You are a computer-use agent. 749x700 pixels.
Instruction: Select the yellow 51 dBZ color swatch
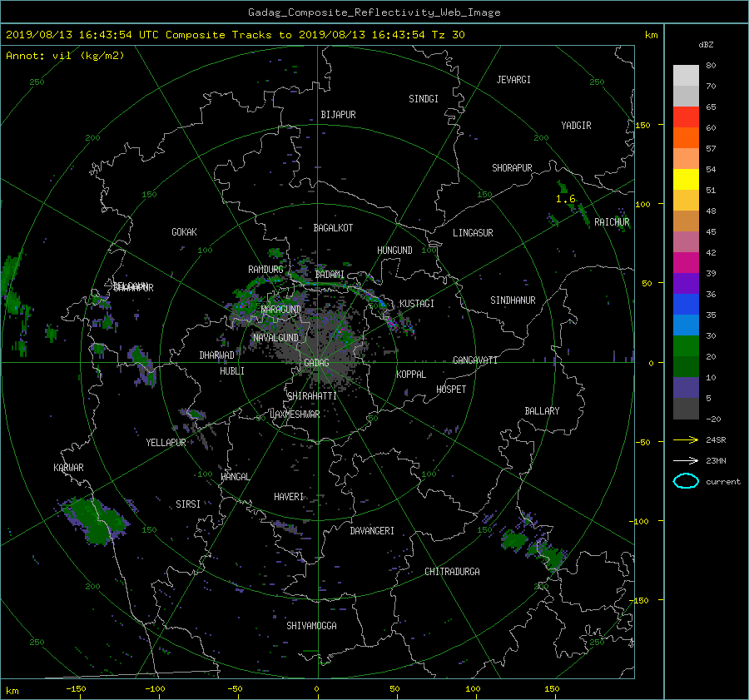coord(686,180)
